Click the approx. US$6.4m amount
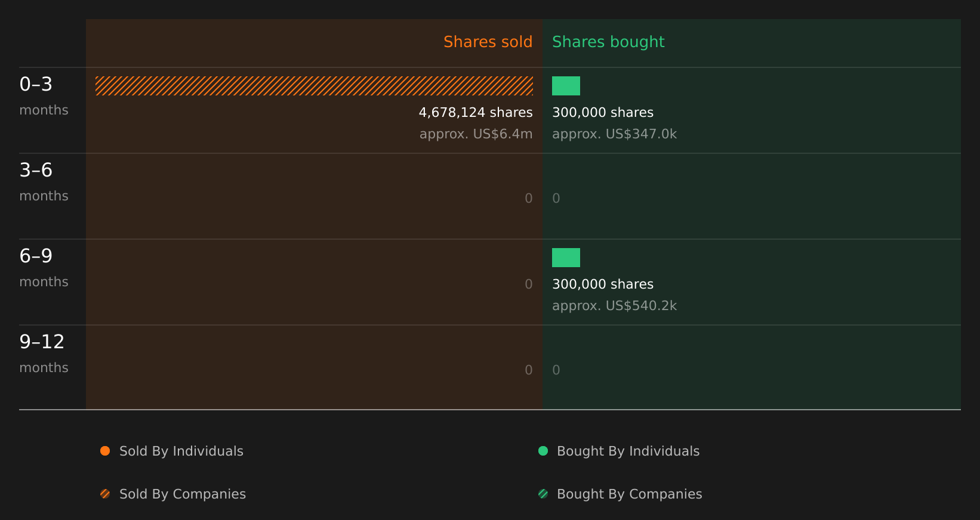This screenshot has width=980, height=520. point(476,134)
